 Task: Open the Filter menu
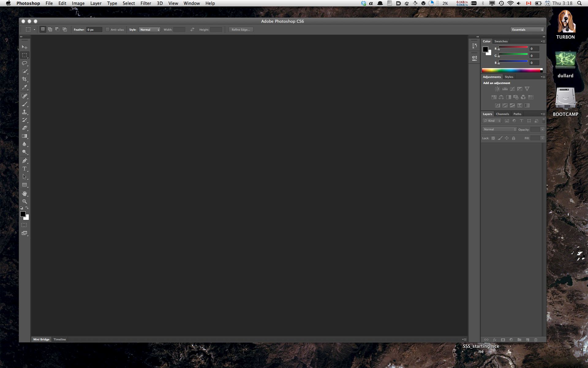click(x=146, y=3)
